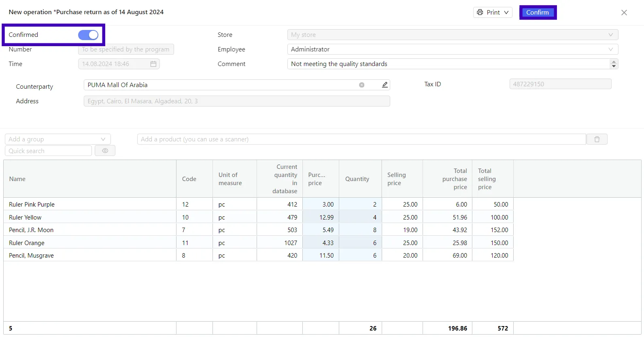Screen dimensions: 644x337
Task: Click the Comment text field
Action: [448, 64]
